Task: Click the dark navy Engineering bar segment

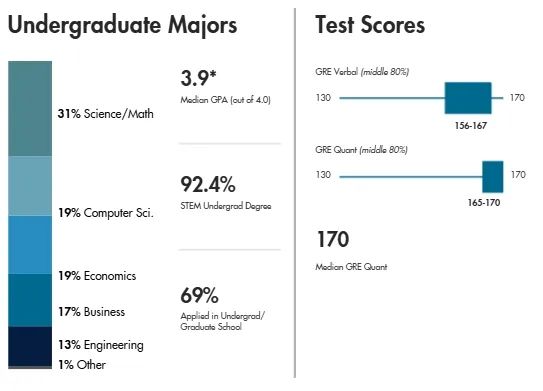Action: [30, 346]
